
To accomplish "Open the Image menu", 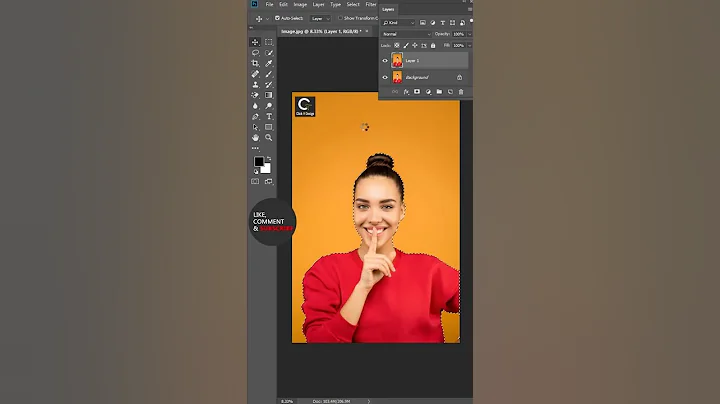I will point(300,4).
